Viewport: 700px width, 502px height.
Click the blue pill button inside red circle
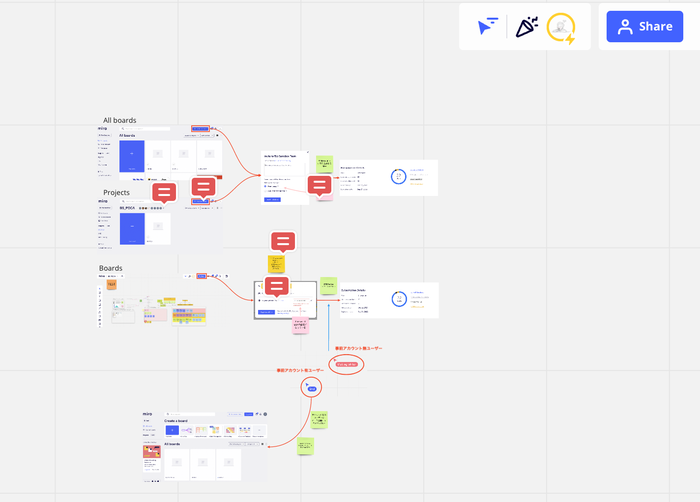click(312, 388)
